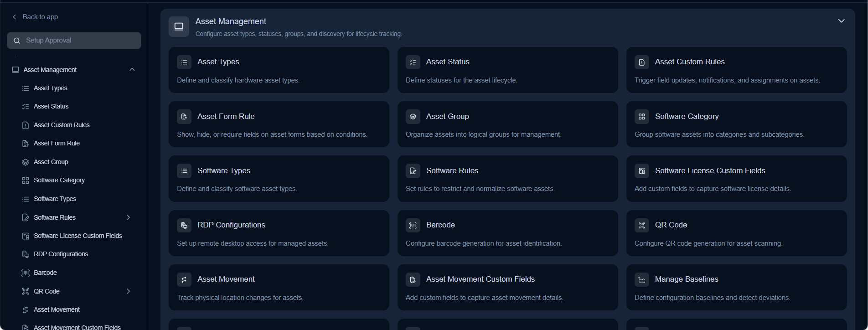Expand the QR Code submenu arrow
Screen dimensions: 868x330
(128, 291)
